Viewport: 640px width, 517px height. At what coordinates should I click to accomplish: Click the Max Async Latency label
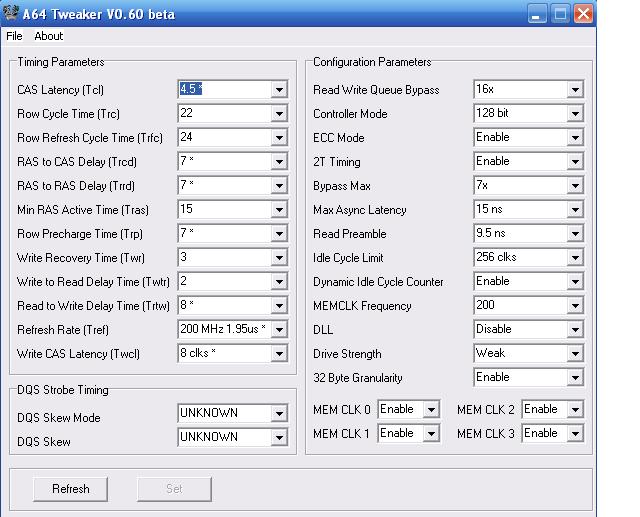[x=360, y=210]
